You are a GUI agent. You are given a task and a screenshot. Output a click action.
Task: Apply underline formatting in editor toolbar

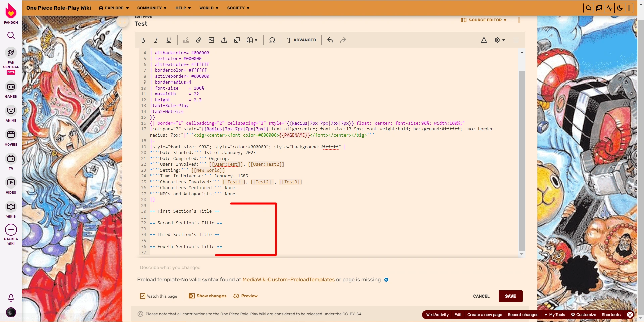(169, 40)
